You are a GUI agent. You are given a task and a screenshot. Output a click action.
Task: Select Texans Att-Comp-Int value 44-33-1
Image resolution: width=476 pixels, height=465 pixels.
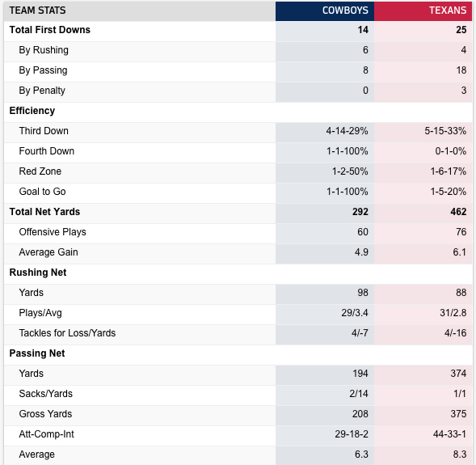[449, 434]
